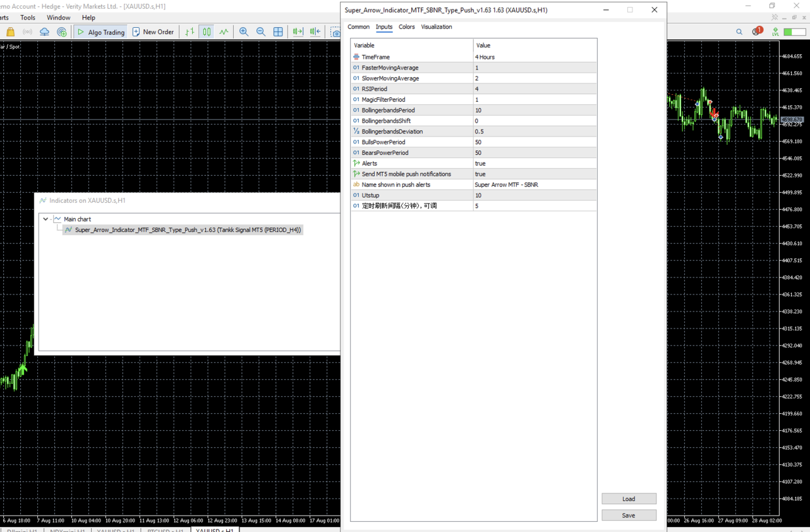This screenshot has width=810, height=532.
Task: Click the connection status bar indicator
Action: tap(795, 32)
